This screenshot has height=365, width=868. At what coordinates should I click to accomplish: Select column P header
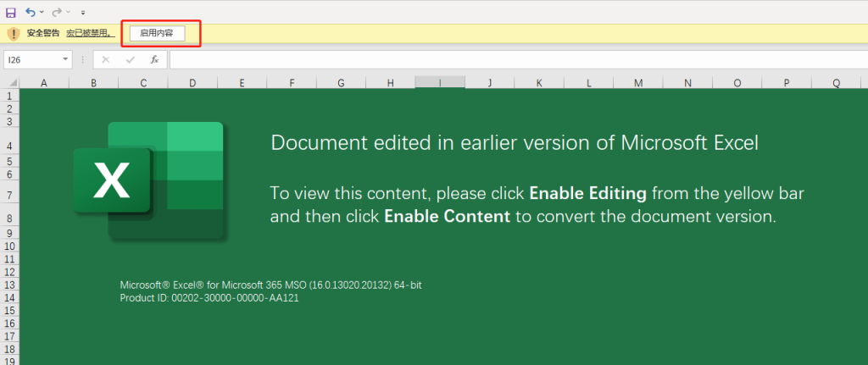pos(787,83)
